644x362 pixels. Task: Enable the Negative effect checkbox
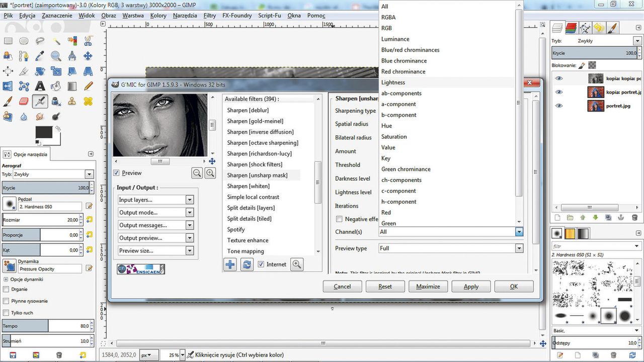click(339, 219)
